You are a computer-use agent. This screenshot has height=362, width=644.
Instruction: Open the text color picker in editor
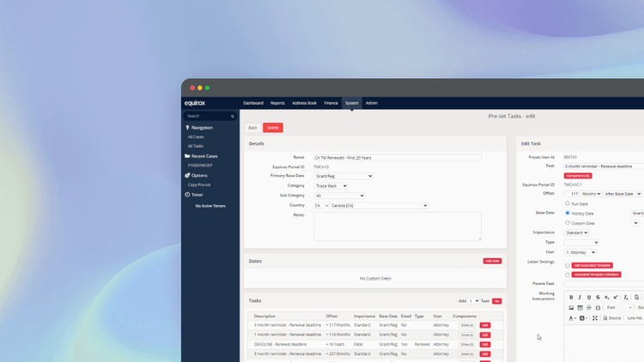[572, 318]
